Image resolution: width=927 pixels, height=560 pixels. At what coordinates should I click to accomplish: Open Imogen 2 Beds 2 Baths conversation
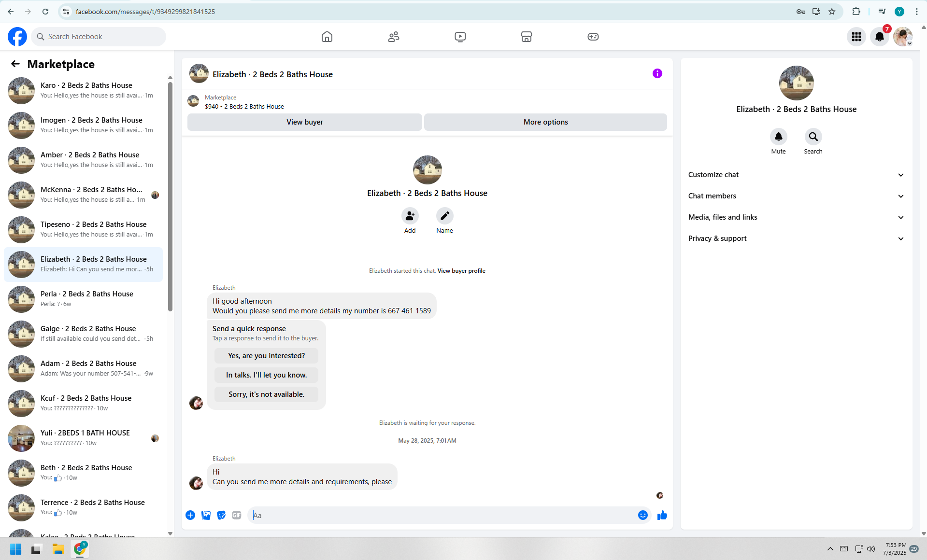(x=83, y=126)
